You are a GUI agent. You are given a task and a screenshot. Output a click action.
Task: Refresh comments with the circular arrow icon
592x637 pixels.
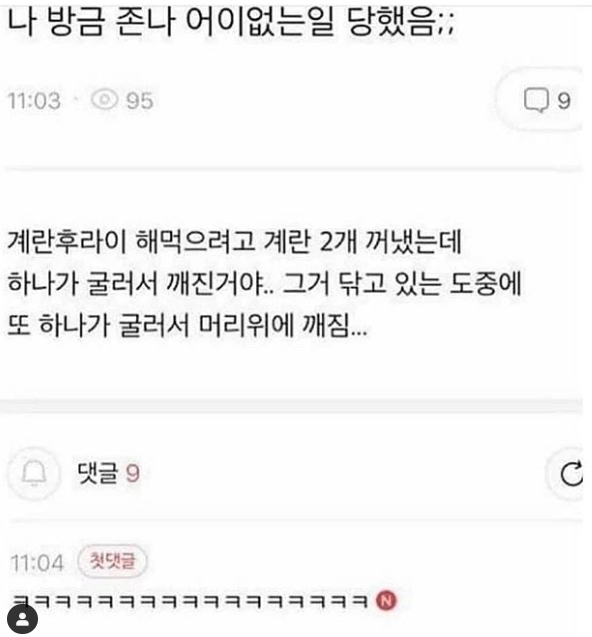[571, 474]
